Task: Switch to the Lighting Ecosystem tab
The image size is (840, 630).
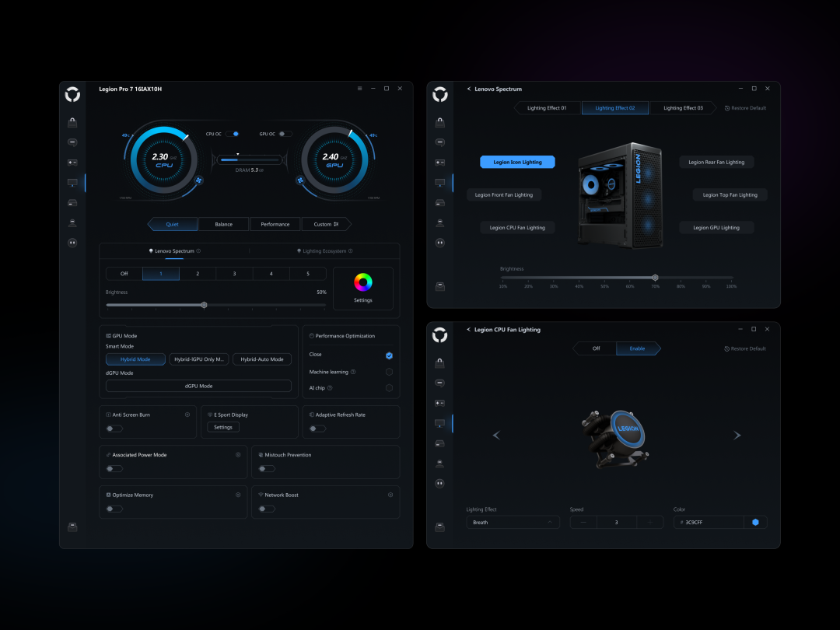Action: [324, 250]
